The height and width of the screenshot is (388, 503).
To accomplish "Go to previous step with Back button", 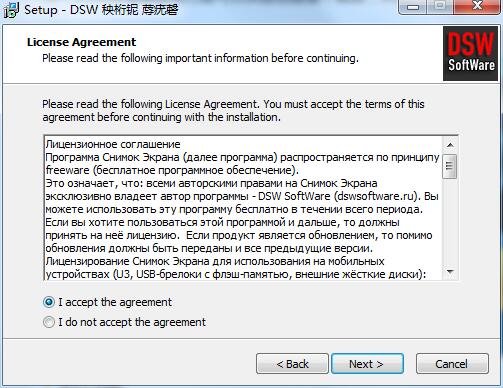I will point(292,364).
